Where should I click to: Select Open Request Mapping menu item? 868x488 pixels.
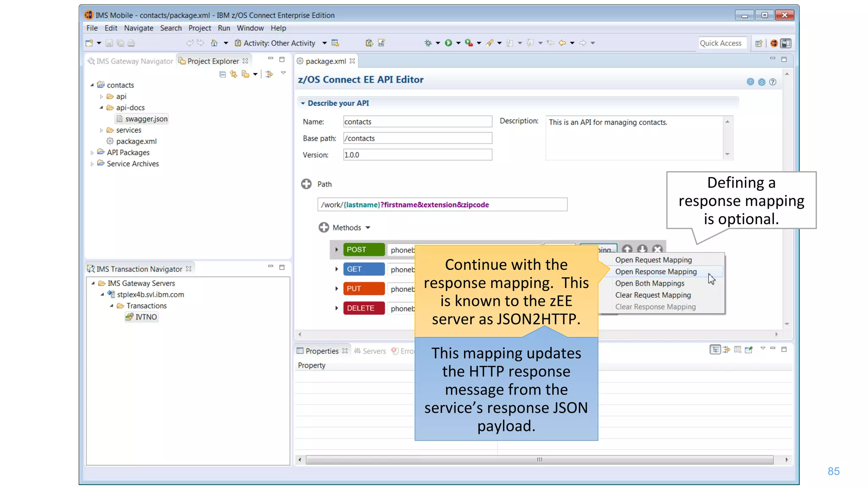(x=654, y=260)
